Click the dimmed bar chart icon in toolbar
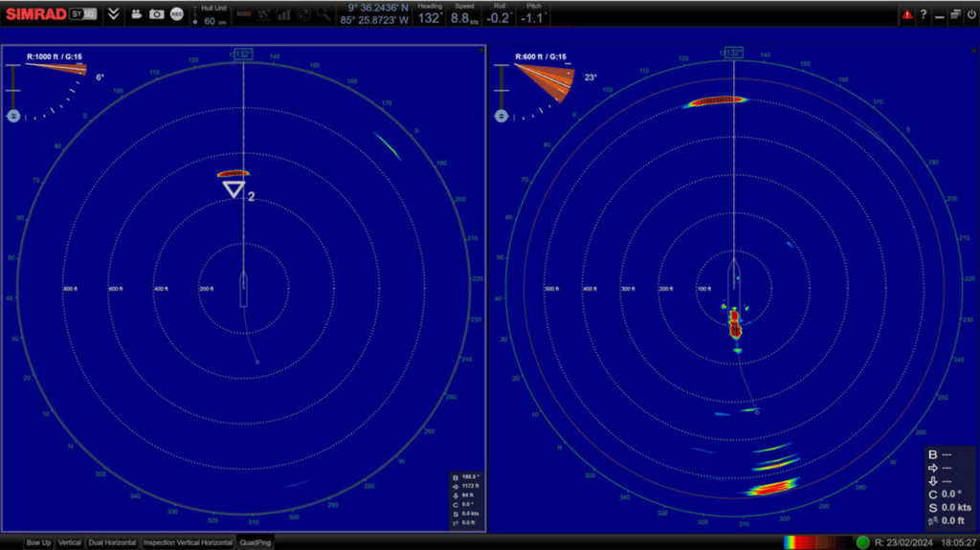The image size is (980, 550). (x=283, y=14)
